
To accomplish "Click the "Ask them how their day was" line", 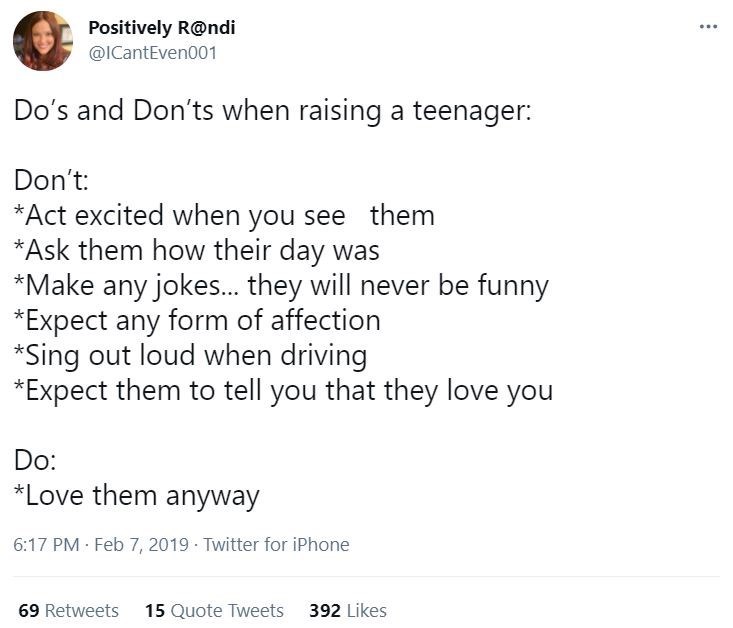I will 197,250.
